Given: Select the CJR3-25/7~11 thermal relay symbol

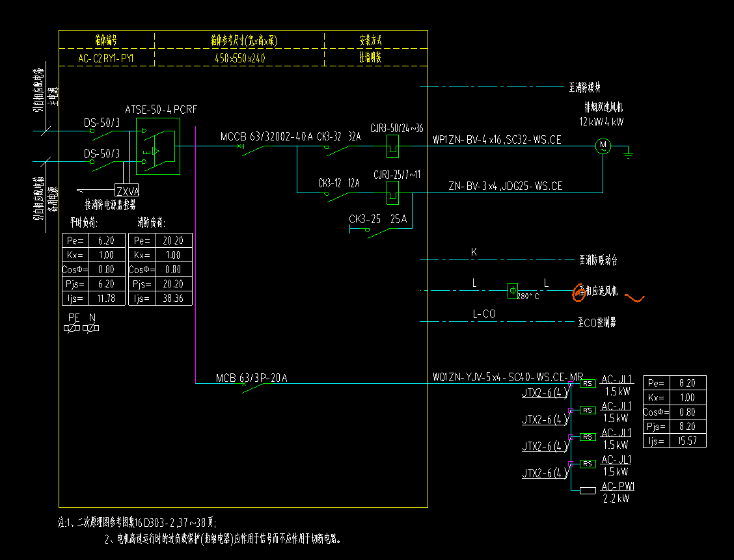Looking at the screenshot, I should [393, 193].
